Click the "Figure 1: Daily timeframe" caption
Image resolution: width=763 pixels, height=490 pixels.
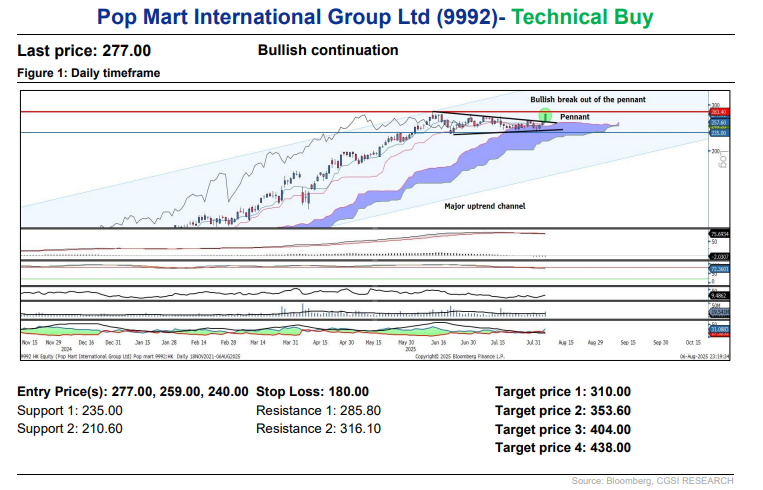89,73
